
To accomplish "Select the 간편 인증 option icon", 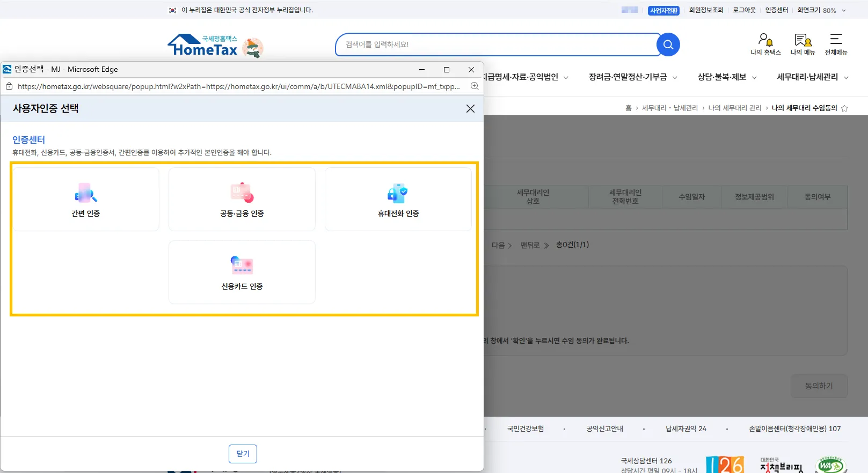I will (x=86, y=193).
